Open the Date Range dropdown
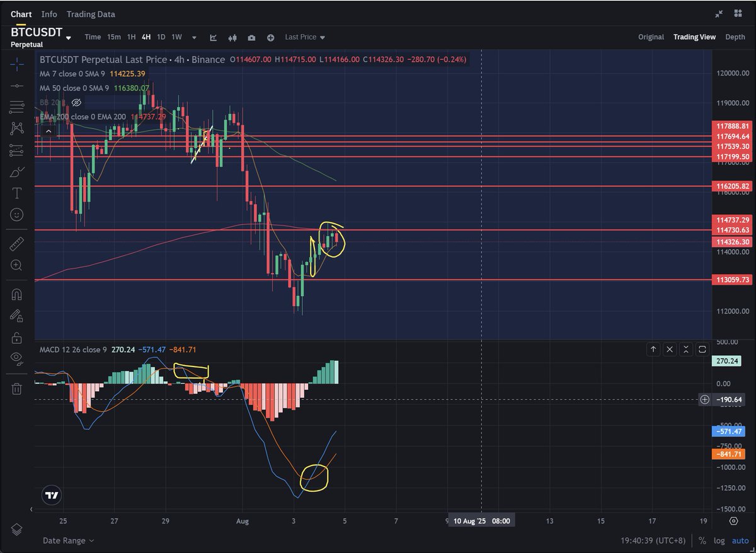Viewport: 756px width, 553px height. pyautogui.click(x=69, y=540)
